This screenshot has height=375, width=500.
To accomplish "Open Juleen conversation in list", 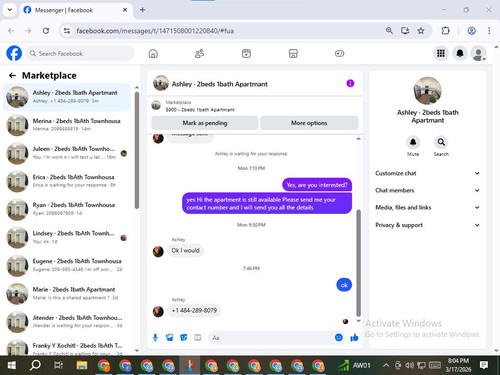I will pyautogui.click(x=67, y=153).
